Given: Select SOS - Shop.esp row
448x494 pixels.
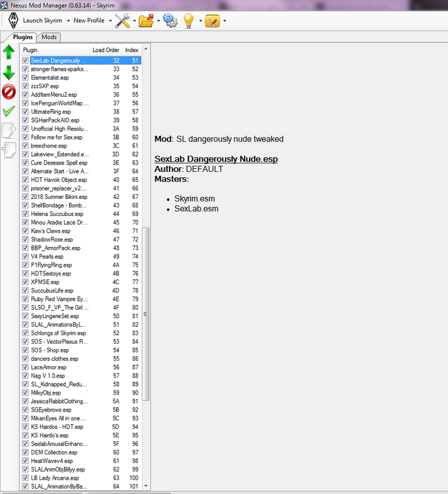Looking at the screenshot, I should pyautogui.click(x=81, y=350).
